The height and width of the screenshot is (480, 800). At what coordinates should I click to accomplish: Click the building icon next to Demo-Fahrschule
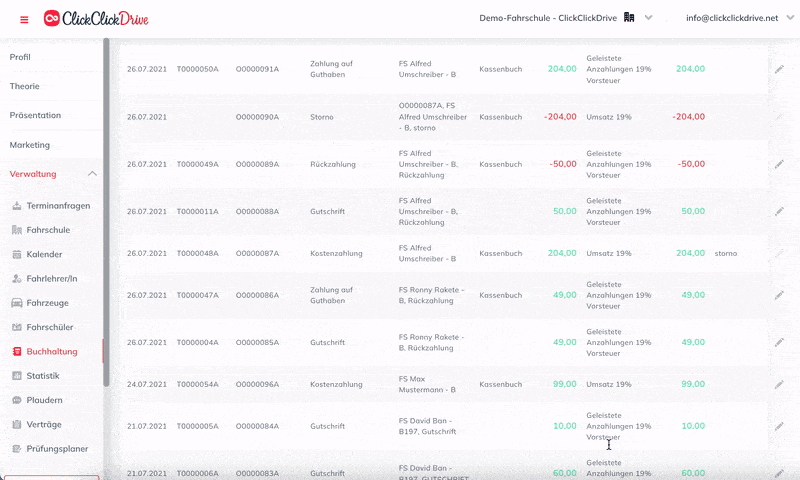point(629,18)
